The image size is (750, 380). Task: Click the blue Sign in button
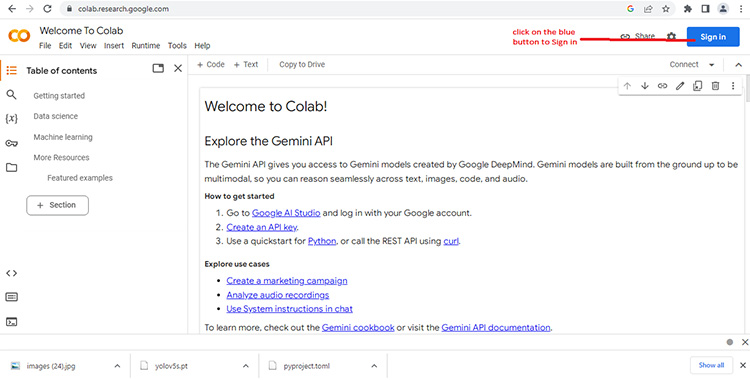click(x=713, y=37)
